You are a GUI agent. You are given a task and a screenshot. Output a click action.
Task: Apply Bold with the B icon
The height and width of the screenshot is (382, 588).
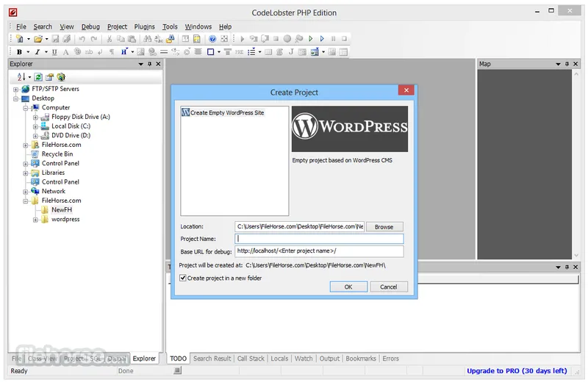click(x=19, y=52)
